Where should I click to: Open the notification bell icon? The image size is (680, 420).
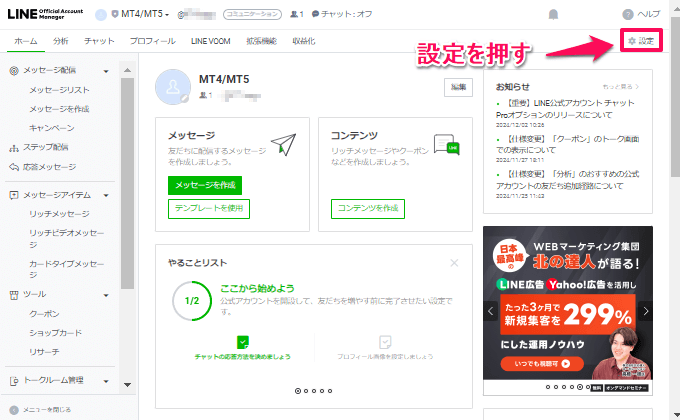click(553, 14)
